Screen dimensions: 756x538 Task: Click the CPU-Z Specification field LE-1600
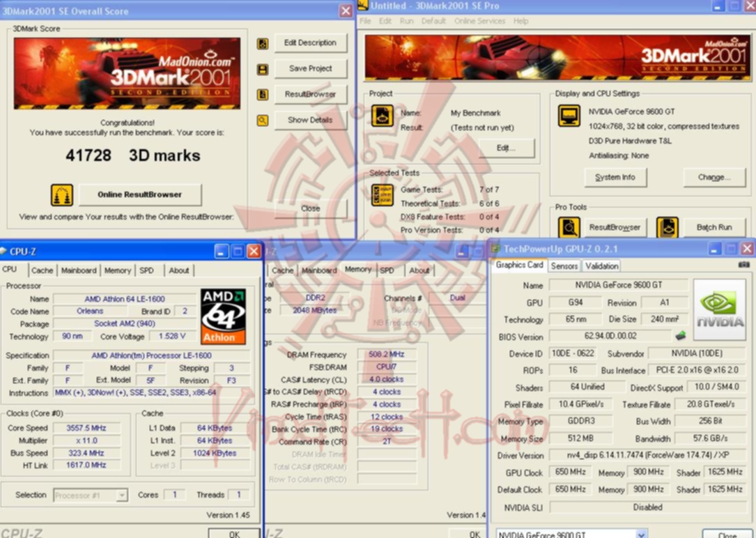151,355
